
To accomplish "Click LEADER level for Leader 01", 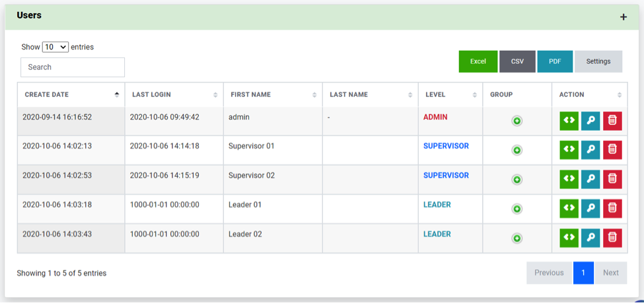I will point(437,205).
